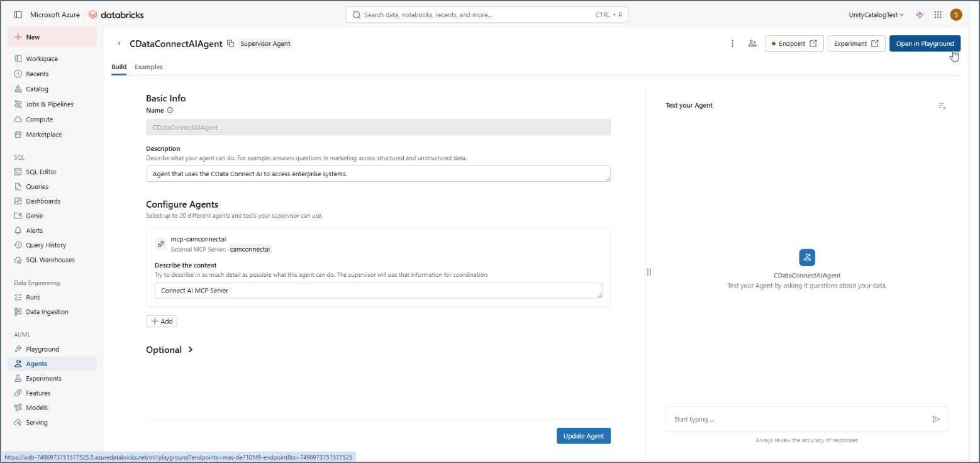Toggle the sidebar collapse icon in top bar

click(x=18, y=14)
